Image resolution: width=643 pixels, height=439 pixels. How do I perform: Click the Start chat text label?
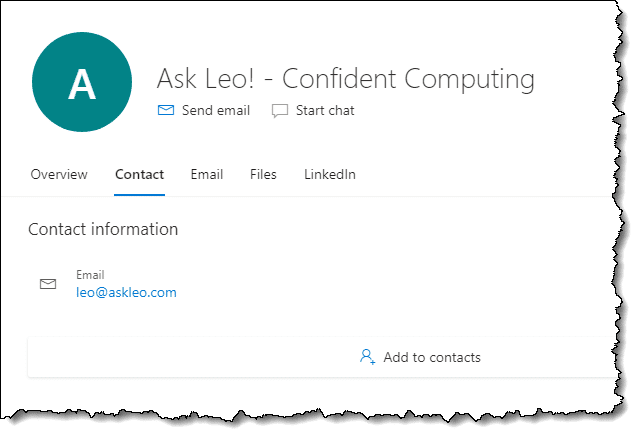325,110
